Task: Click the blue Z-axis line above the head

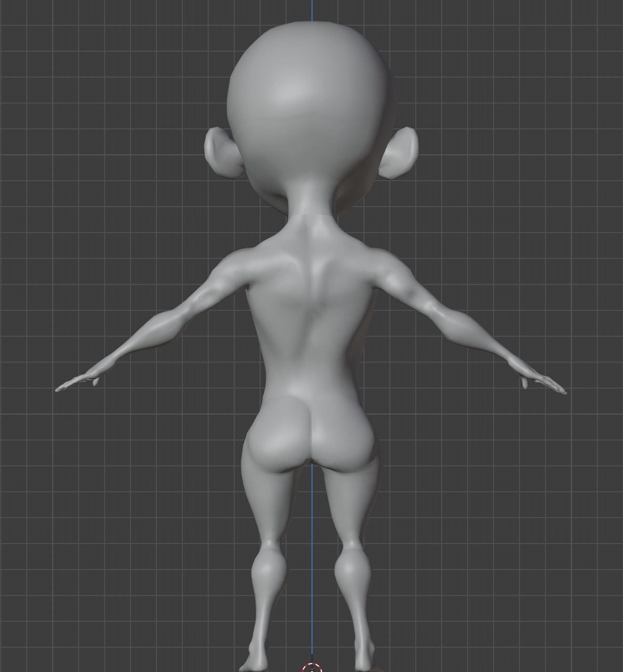Action: click(312, 10)
